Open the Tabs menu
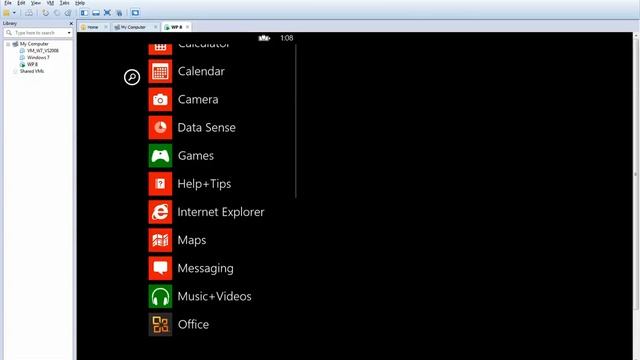This screenshot has width=640, height=360. coord(64,3)
